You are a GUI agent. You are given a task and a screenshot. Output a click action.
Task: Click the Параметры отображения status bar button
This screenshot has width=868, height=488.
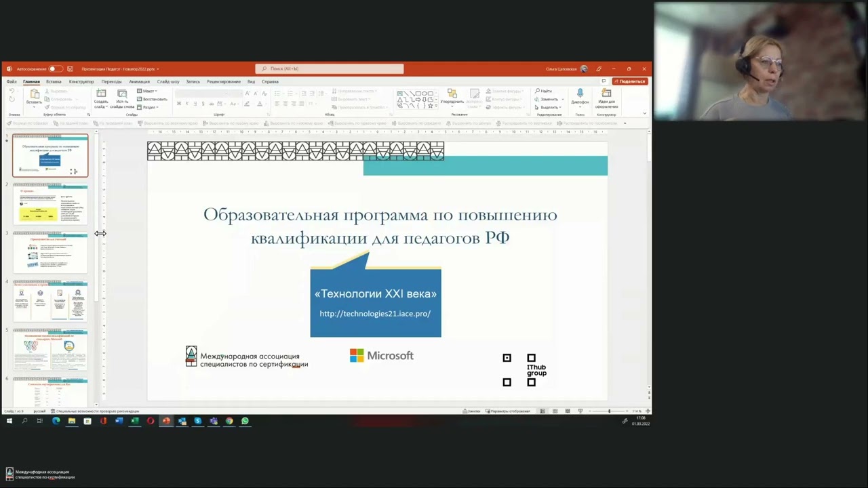(x=508, y=411)
